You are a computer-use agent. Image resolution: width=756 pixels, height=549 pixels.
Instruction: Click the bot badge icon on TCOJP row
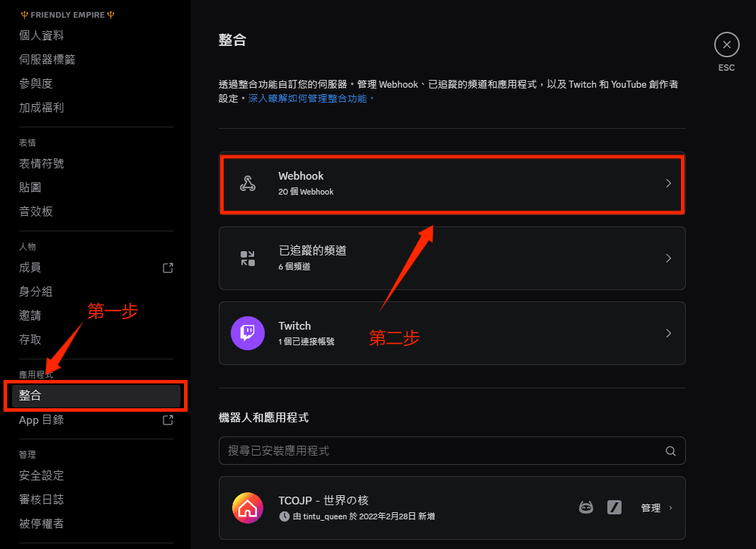[586, 507]
